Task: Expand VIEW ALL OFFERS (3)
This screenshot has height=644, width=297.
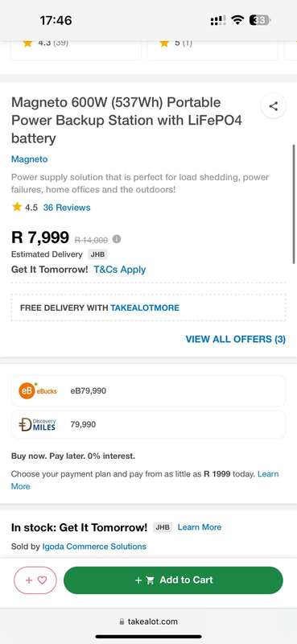Action: pyautogui.click(x=235, y=339)
